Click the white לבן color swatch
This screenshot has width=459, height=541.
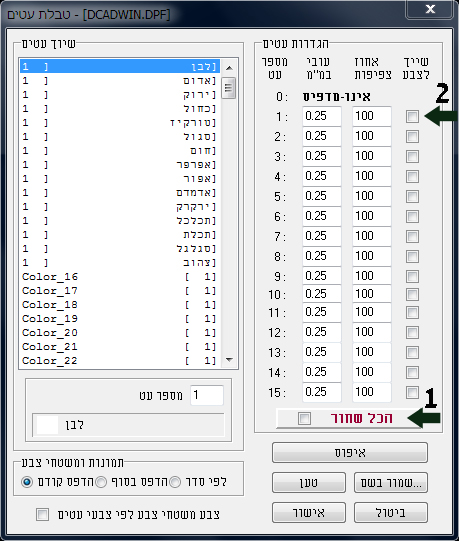pos(47,425)
